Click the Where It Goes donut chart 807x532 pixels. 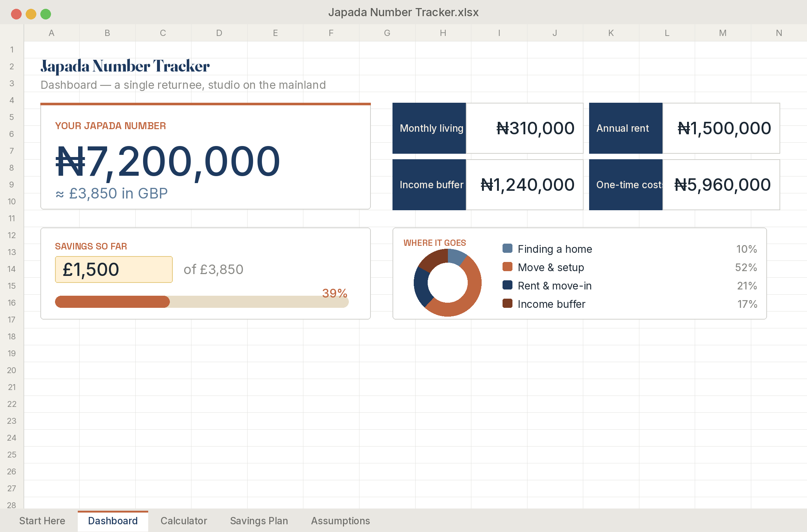pyautogui.click(x=448, y=283)
